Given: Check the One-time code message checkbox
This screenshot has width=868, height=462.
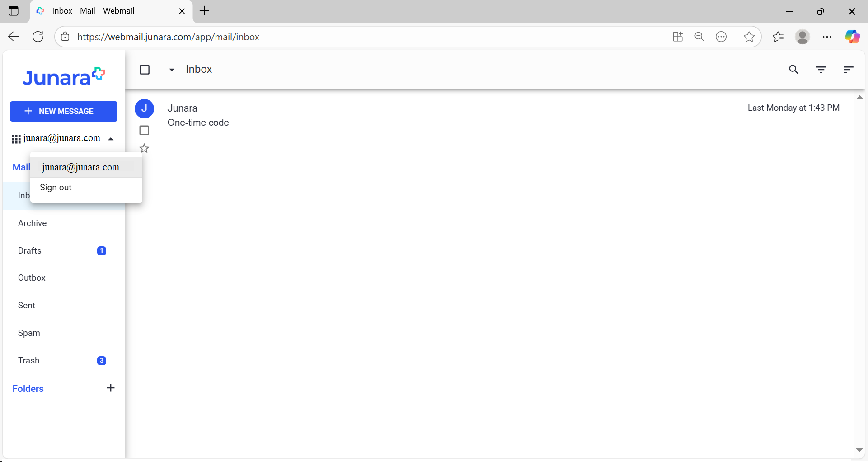Looking at the screenshot, I should [144, 130].
